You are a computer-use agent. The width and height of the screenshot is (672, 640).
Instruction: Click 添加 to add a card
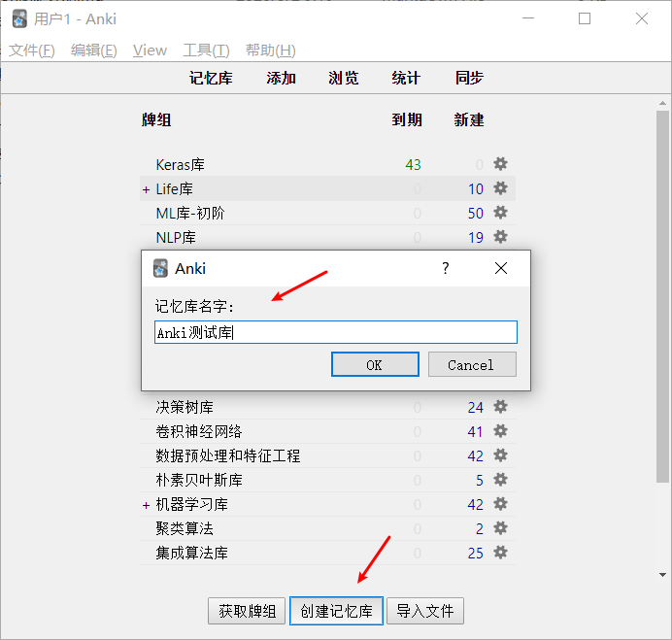[x=282, y=78]
